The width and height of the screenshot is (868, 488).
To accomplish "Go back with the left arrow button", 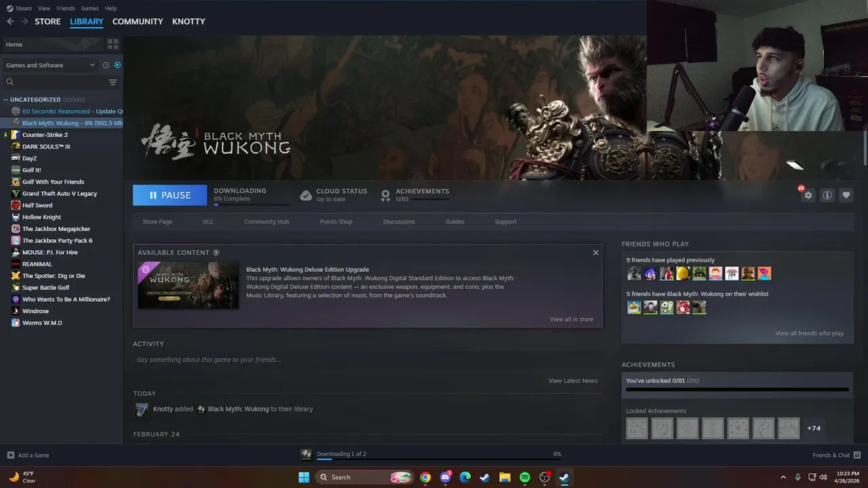I will [10, 22].
